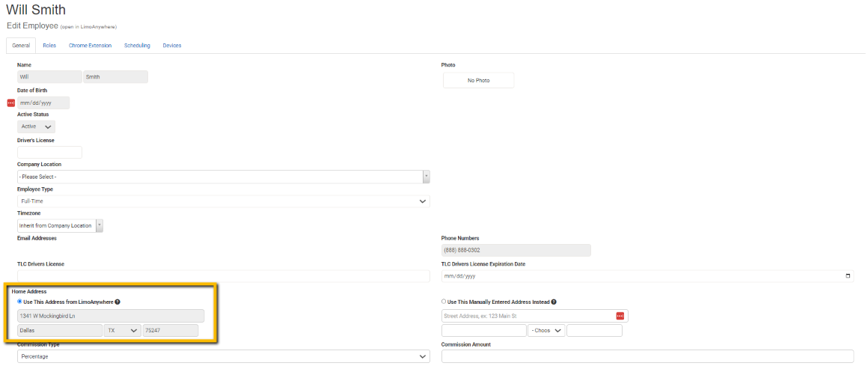This screenshot has width=868, height=366.
Task: Click help icon beside Manually Entered Address option
Action: point(553,302)
